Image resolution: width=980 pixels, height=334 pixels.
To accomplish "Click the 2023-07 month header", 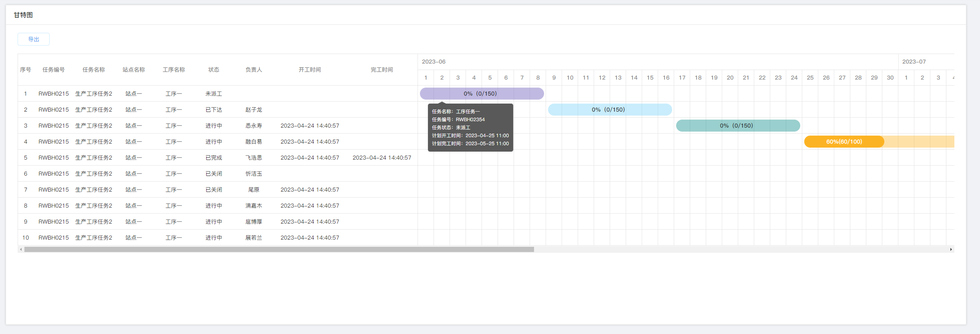I will coord(914,62).
